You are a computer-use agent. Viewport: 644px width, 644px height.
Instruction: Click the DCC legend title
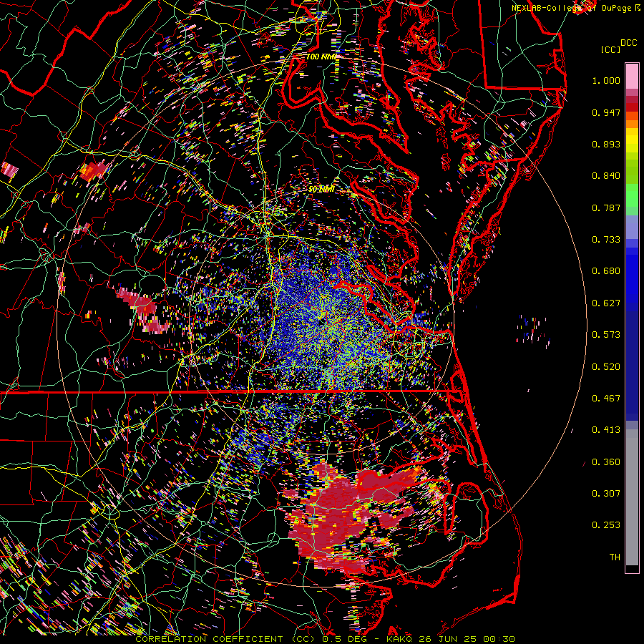click(x=628, y=43)
